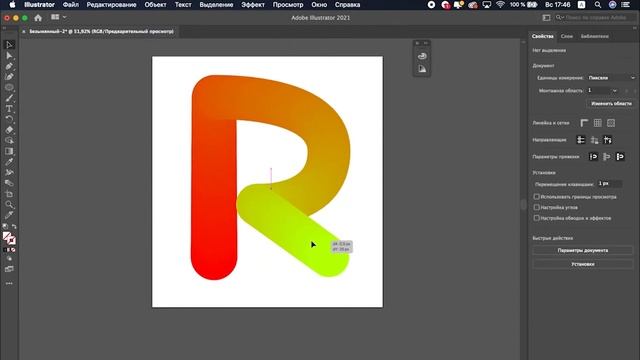The width and height of the screenshot is (640, 360).
Task: Go to the Home screen icon
Action: click(x=38, y=18)
